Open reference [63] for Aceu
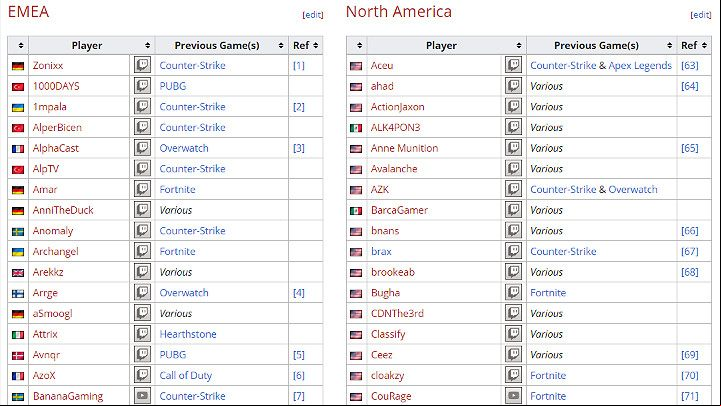Image resolution: width=721 pixels, height=406 pixels. coord(690,65)
